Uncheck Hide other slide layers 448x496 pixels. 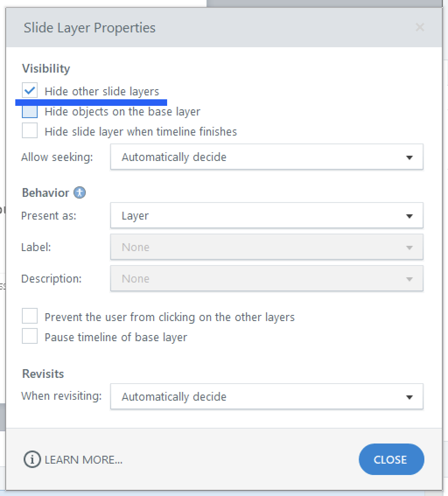click(x=30, y=91)
